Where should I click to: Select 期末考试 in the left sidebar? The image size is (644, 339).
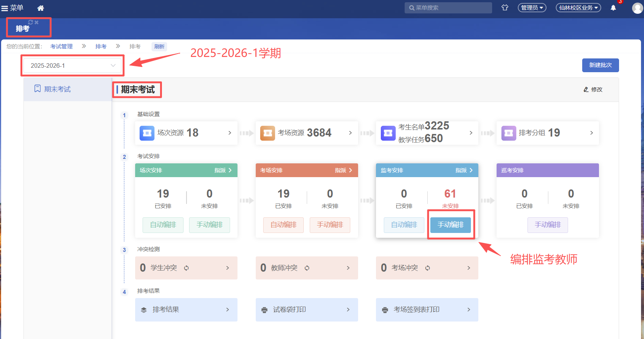click(x=57, y=89)
